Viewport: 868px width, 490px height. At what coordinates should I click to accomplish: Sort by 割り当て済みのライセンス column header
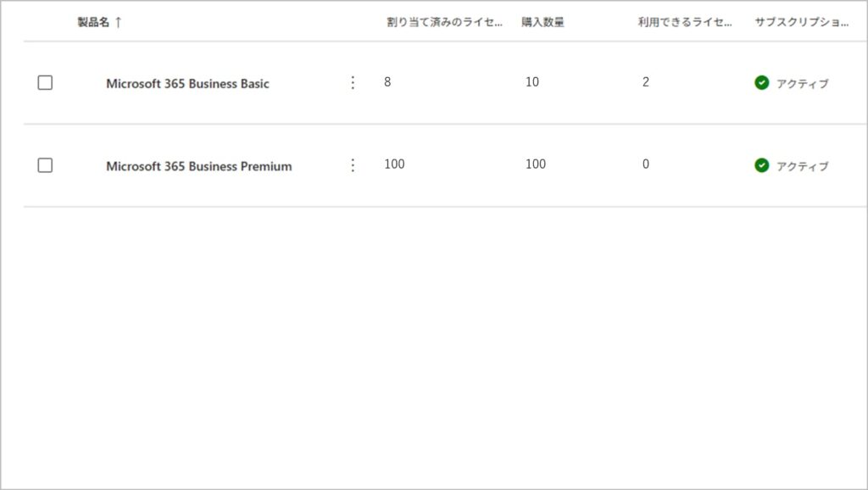(444, 23)
